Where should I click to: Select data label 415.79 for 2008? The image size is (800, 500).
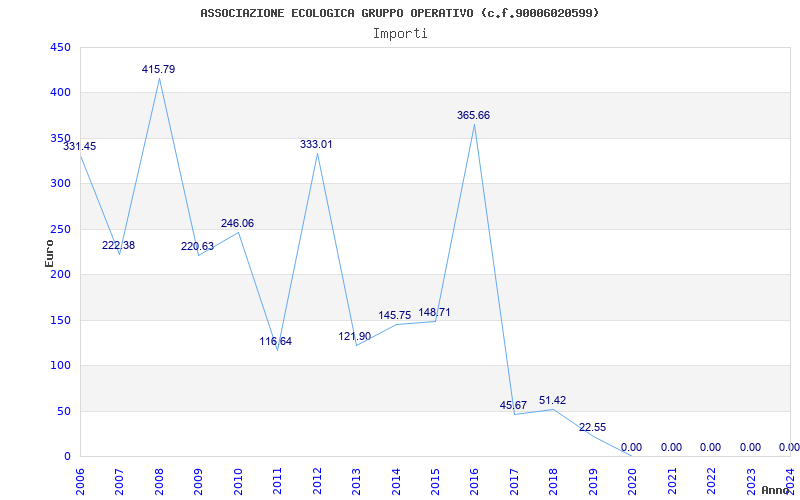coord(158,69)
